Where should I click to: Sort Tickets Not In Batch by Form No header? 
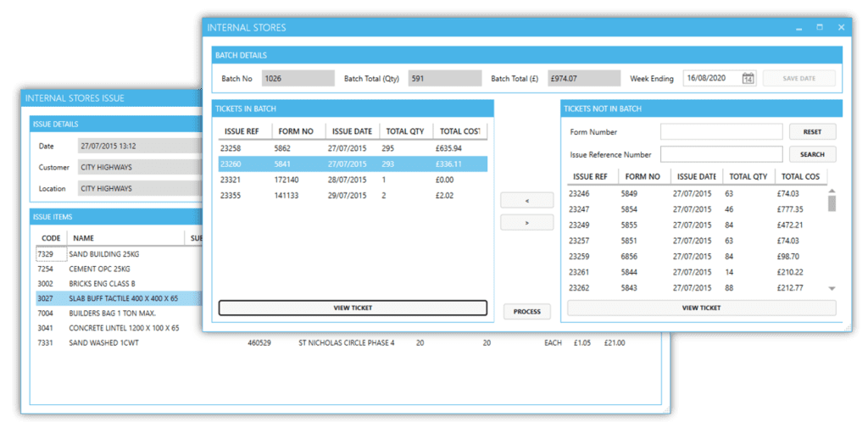click(646, 176)
